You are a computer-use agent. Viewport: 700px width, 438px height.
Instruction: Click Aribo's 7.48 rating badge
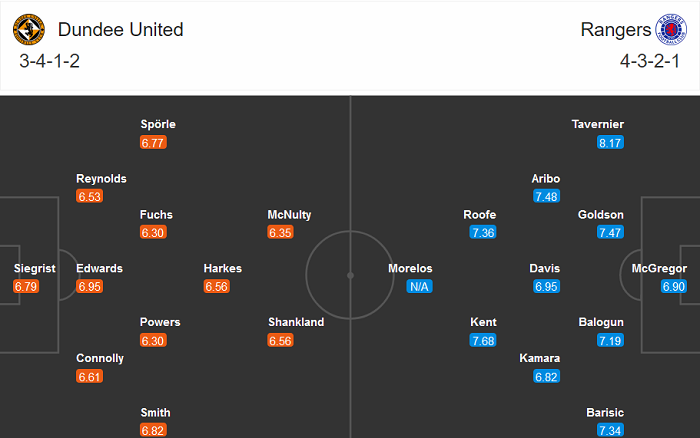pos(546,197)
